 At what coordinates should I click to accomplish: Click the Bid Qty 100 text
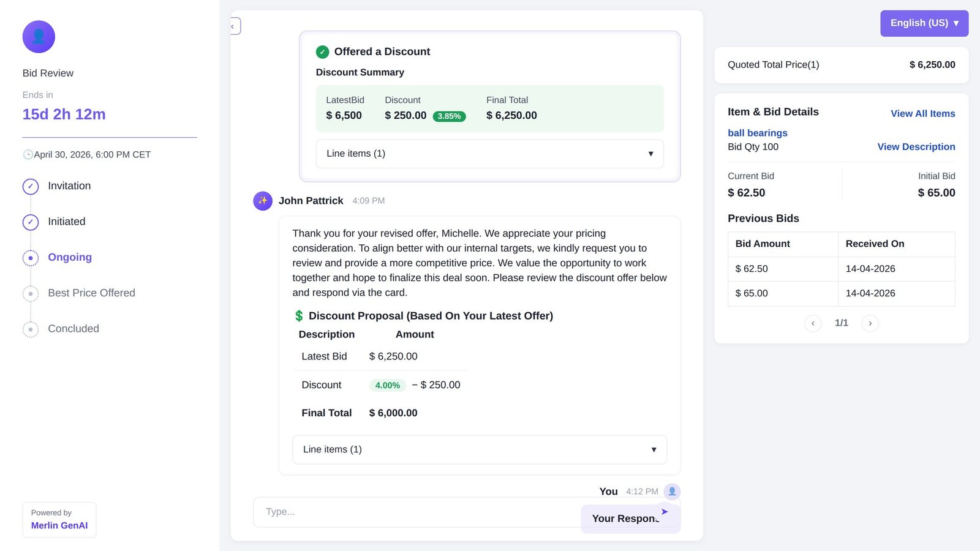(753, 147)
